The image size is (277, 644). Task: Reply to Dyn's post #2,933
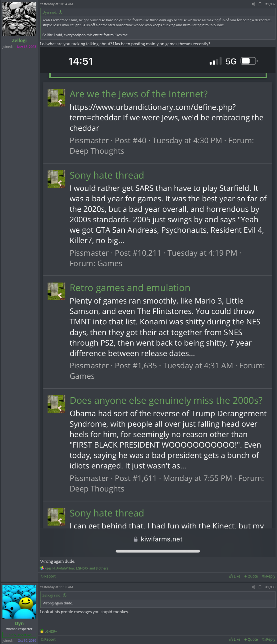point(268,639)
